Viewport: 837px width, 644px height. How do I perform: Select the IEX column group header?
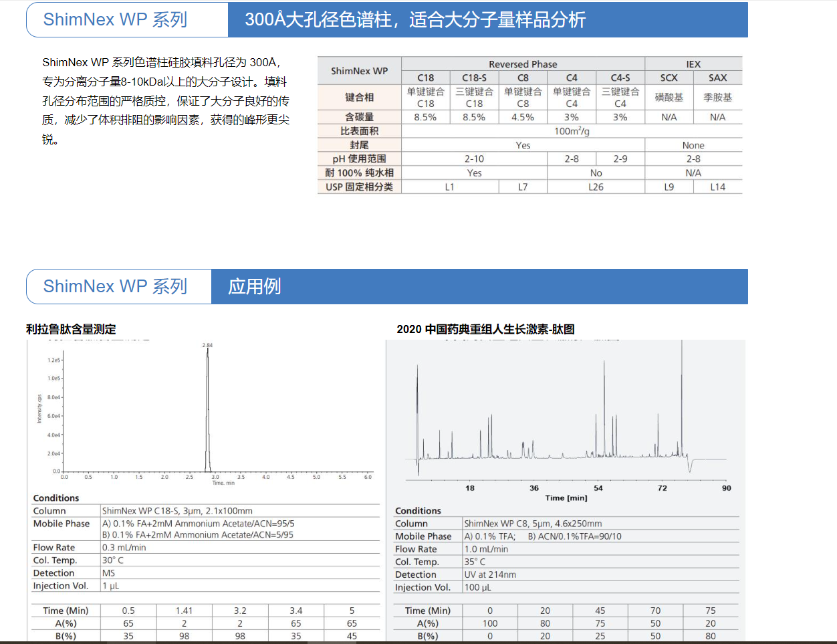point(693,64)
